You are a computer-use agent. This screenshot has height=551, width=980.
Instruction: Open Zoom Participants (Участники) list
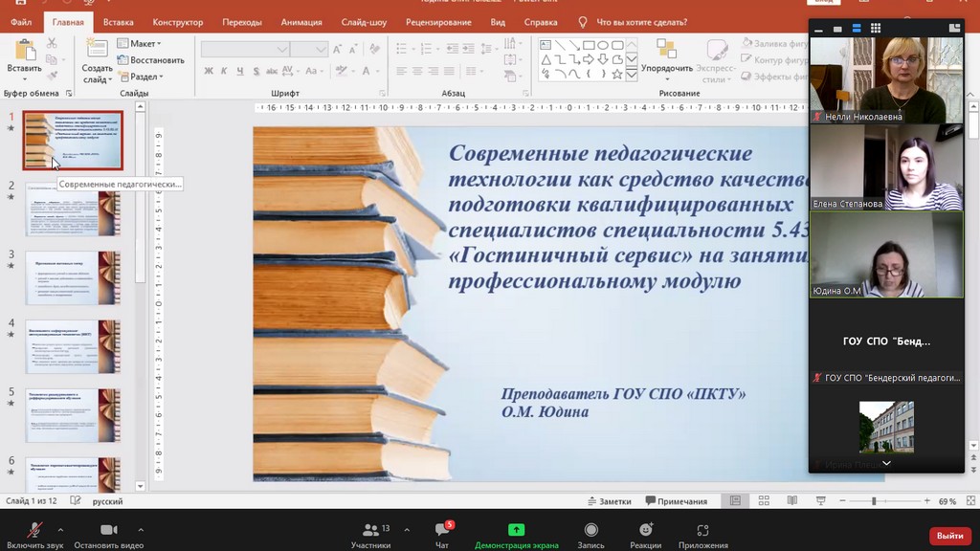coord(370,531)
